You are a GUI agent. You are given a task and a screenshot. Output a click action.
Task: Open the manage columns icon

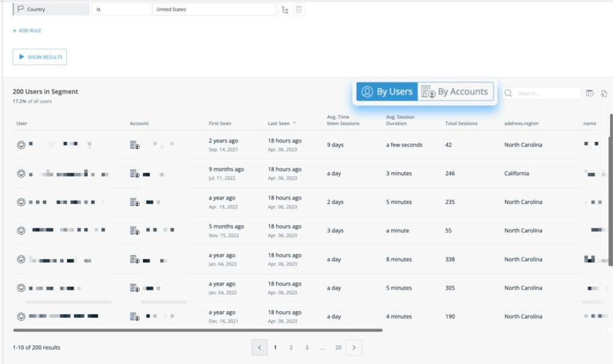590,93
